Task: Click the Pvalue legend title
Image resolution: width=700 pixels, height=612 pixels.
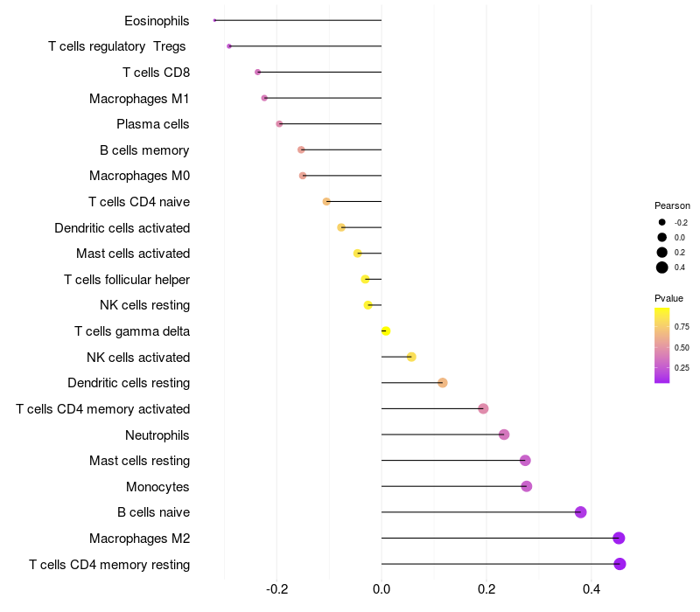Action: tap(668, 298)
